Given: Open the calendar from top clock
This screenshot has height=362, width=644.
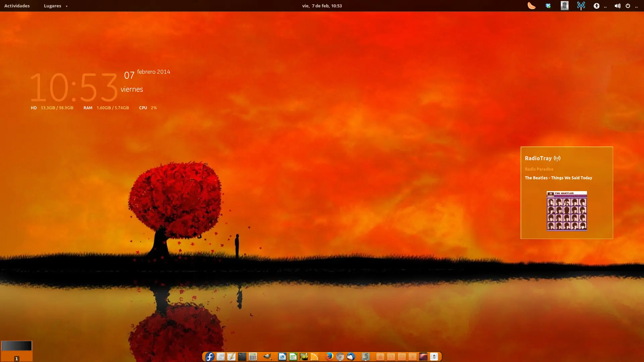Looking at the screenshot, I should [322, 6].
